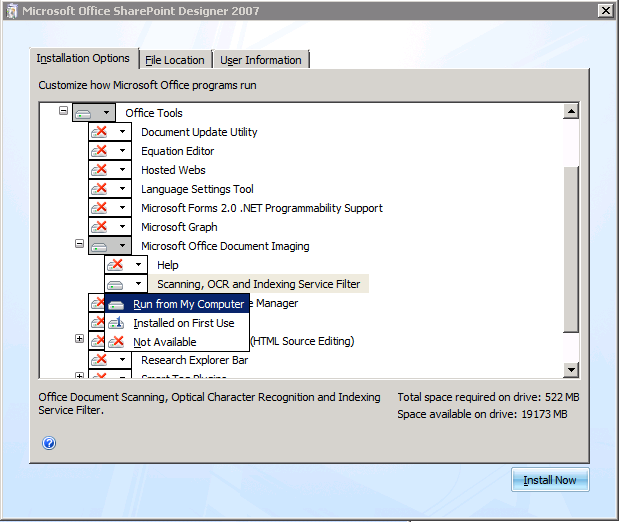The height and width of the screenshot is (522, 620).
Task: Select Microsoft Forms 2.0 .NET Programmability Support
Action: click(262, 208)
